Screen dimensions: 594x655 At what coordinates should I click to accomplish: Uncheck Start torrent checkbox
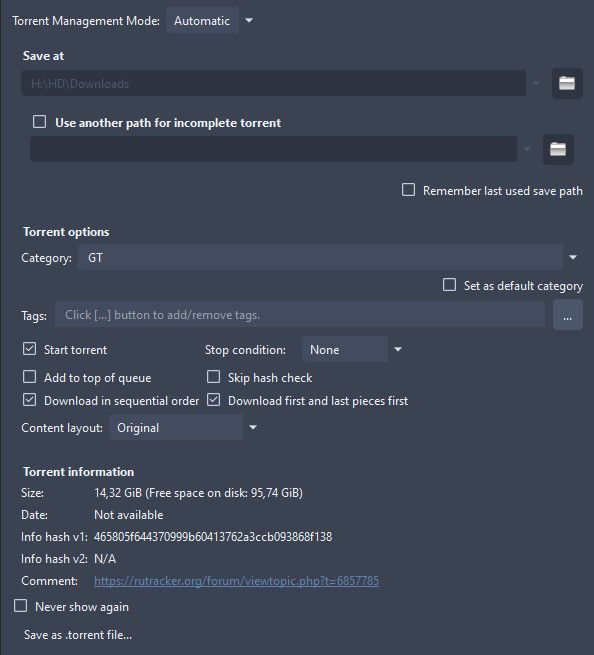29,349
